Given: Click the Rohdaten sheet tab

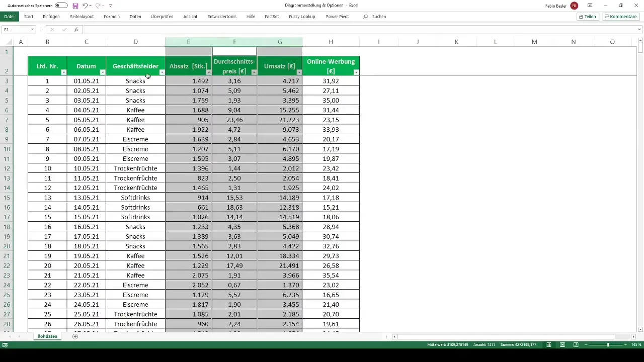Looking at the screenshot, I should click(47, 336).
